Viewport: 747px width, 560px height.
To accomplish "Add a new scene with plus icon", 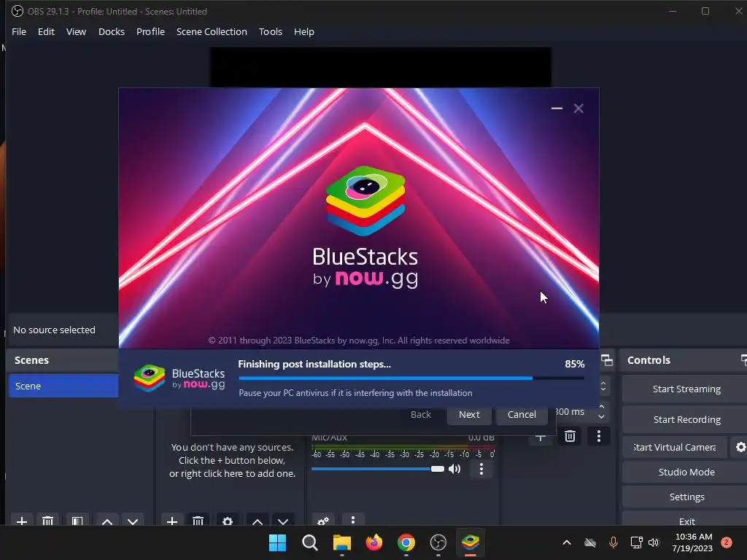I will pyautogui.click(x=22, y=521).
